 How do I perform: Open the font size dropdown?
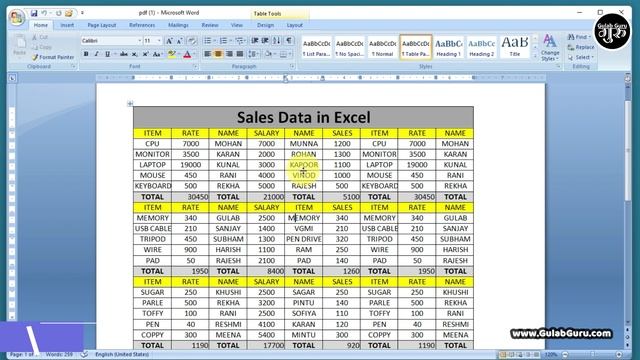(159, 41)
